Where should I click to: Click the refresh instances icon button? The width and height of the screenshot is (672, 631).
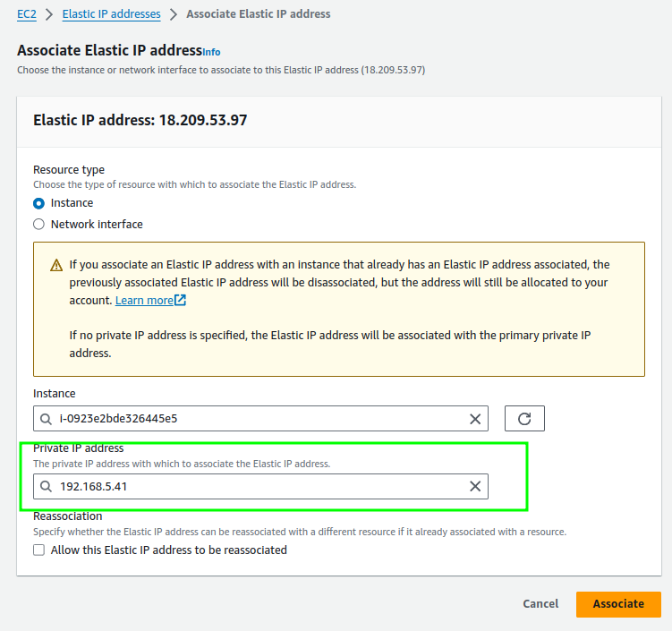pos(524,419)
